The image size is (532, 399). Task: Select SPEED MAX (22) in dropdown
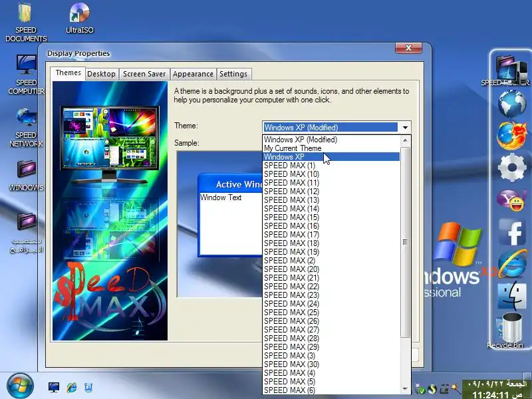click(x=331, y=287)
